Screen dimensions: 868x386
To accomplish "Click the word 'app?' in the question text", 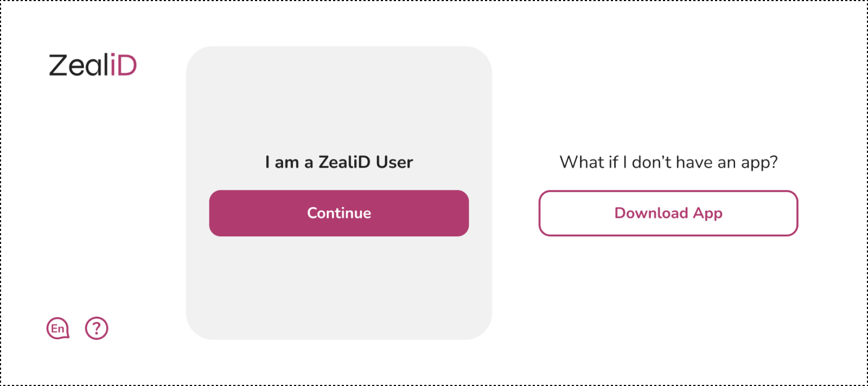I will (x=759, y=163).
